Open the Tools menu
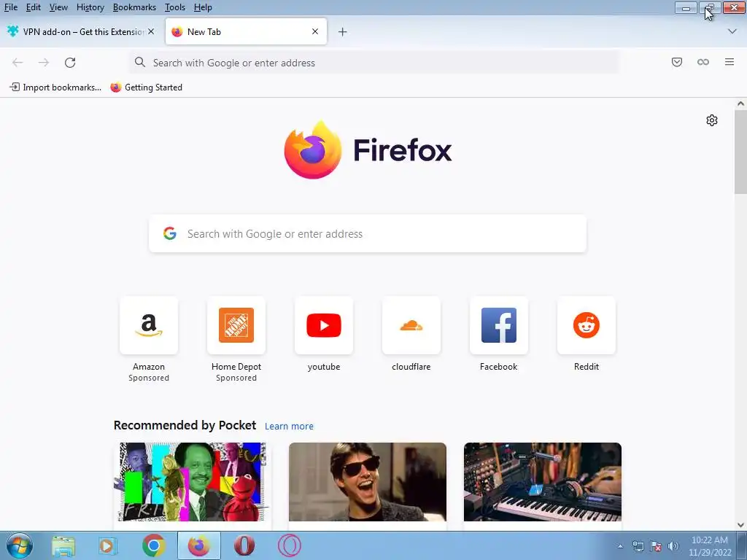This screenshot has height=560, width=747. [175, 7]
